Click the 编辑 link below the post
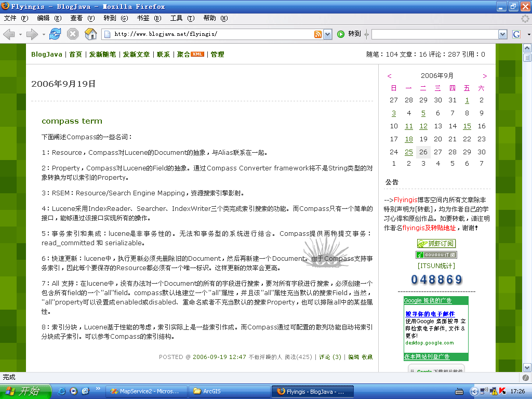This screenshot has height=399, width=532. [x=353, y=357]
